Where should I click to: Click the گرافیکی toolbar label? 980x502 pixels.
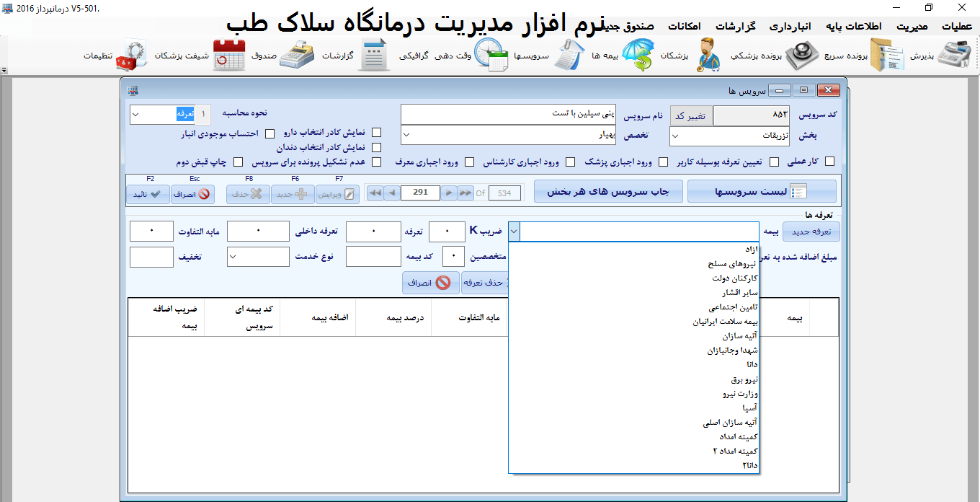click(x=414, y=56)
